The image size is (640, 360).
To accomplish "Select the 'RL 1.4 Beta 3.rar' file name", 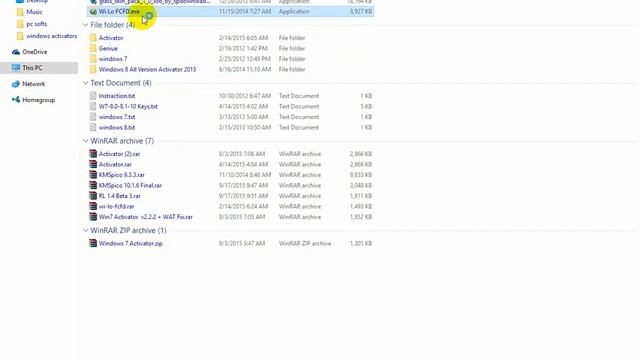I will pyautogui.click(x=120, y=196).
